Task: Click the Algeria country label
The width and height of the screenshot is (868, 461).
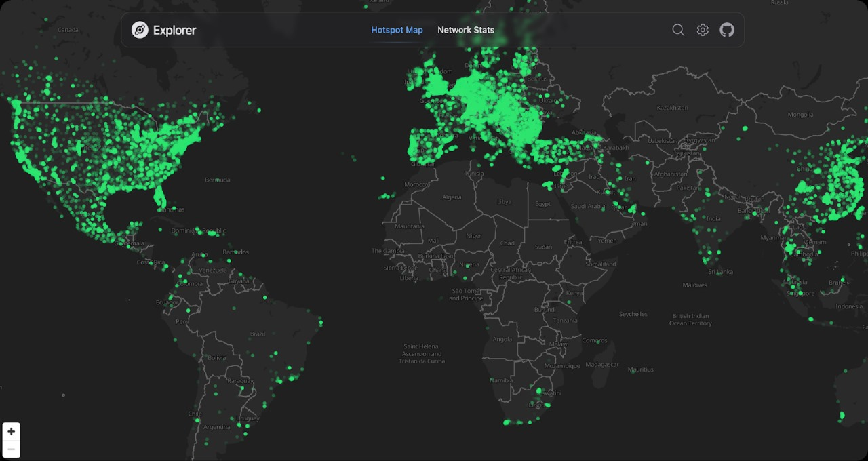Action: [x=452, y=197]
